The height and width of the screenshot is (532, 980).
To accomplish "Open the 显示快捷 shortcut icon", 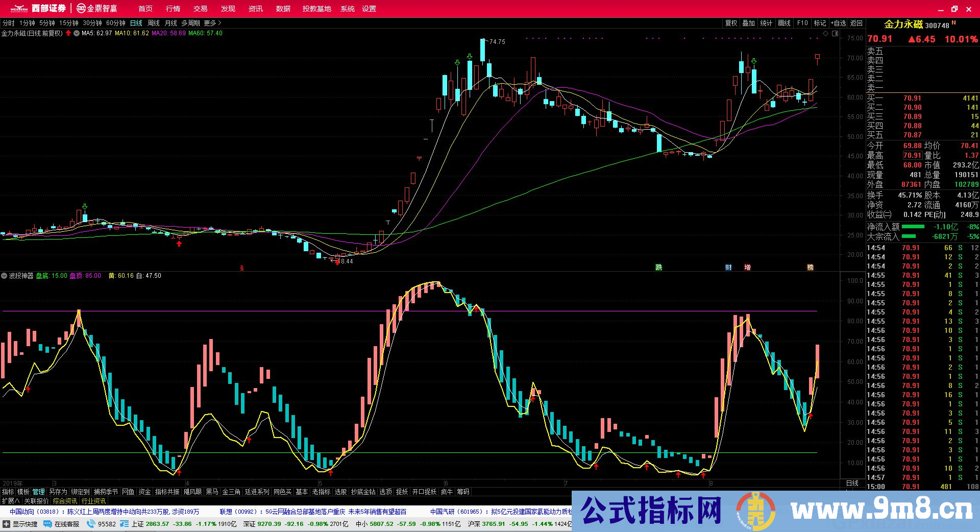I will pos(7,524).
